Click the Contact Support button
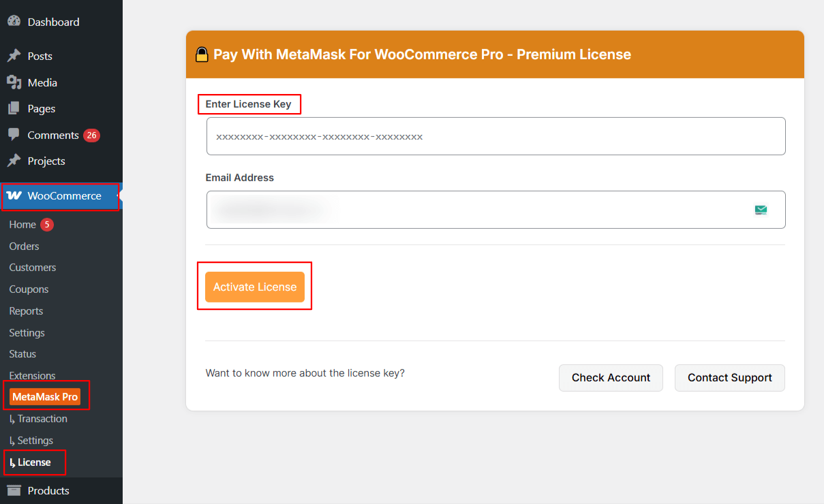The height and width of the screenshot is (504, 824). click(x=729, y=378)
